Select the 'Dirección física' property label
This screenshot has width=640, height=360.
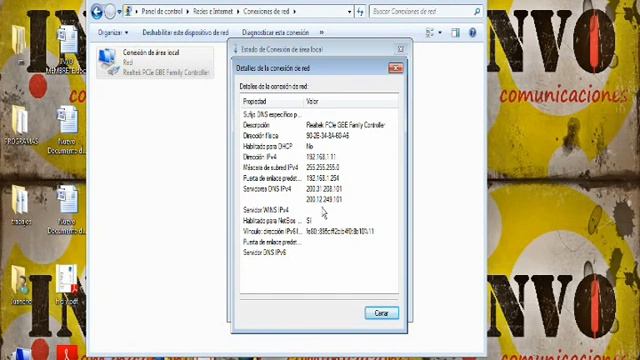pos(261,136)
